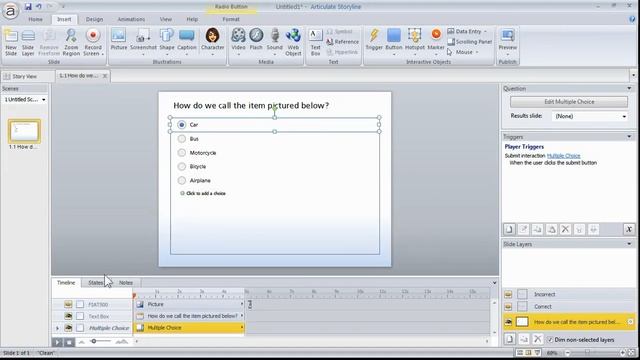Adjust the slide zoom slider in status bar

(x=587, y=353)
